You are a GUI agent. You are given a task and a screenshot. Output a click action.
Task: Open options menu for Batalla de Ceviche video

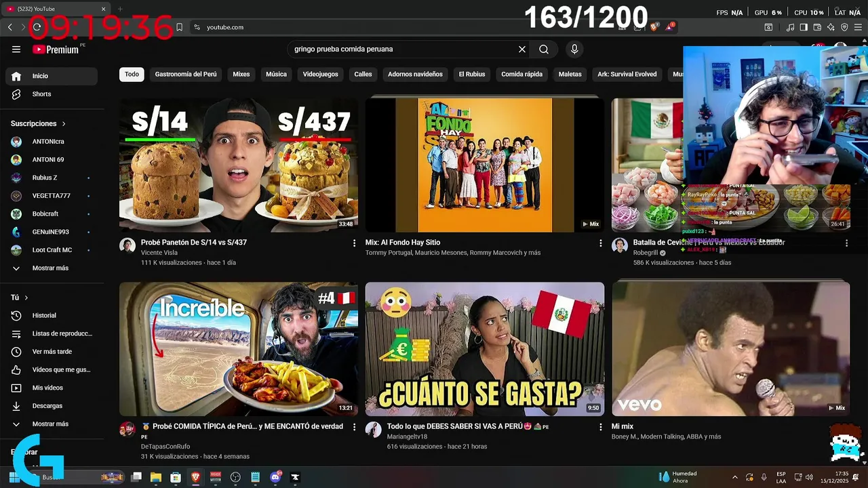point(846,243)
